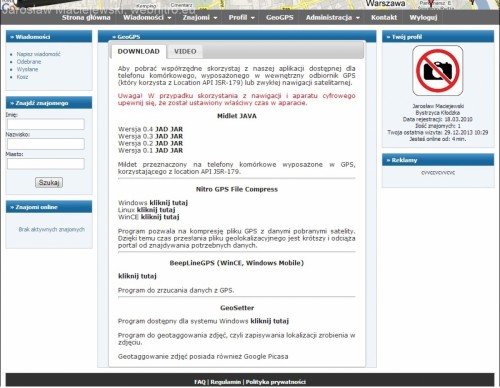The height and width of the screenshot is (388, 500).
Task: Focus the Miasto input field
Action: coord(46,163)
